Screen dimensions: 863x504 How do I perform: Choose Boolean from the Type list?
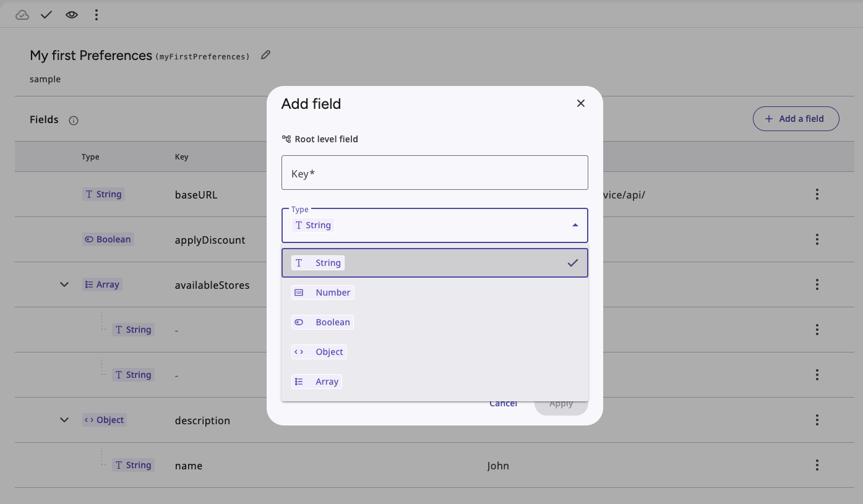(435, 322)
